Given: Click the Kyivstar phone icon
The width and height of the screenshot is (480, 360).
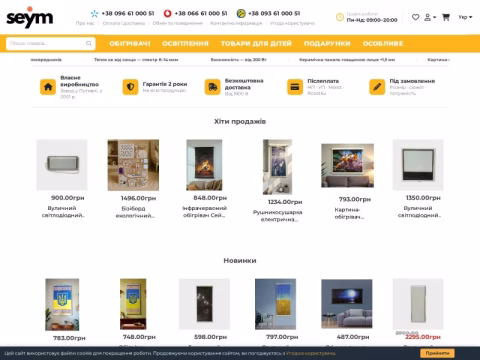Looking at the screenshot, I should click(94, 14).
